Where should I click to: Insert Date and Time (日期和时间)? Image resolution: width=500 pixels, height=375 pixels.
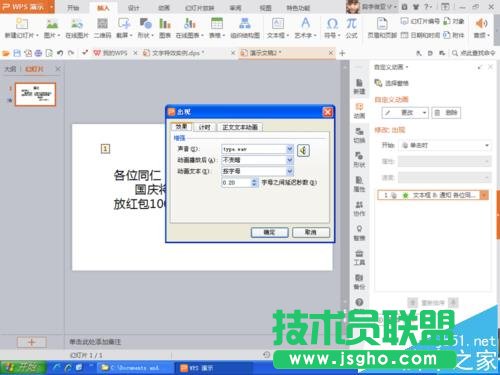click(420, 35)
